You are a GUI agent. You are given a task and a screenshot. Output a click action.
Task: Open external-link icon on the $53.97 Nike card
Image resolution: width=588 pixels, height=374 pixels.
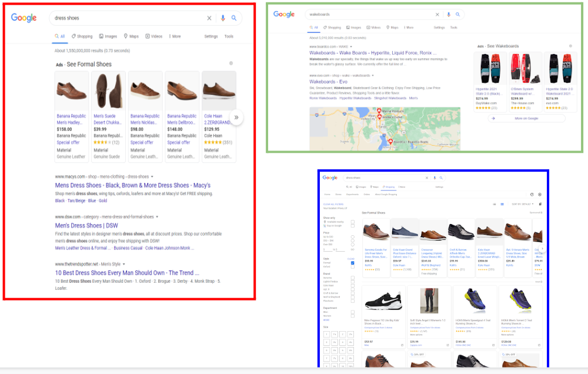(x=402, y=345)
